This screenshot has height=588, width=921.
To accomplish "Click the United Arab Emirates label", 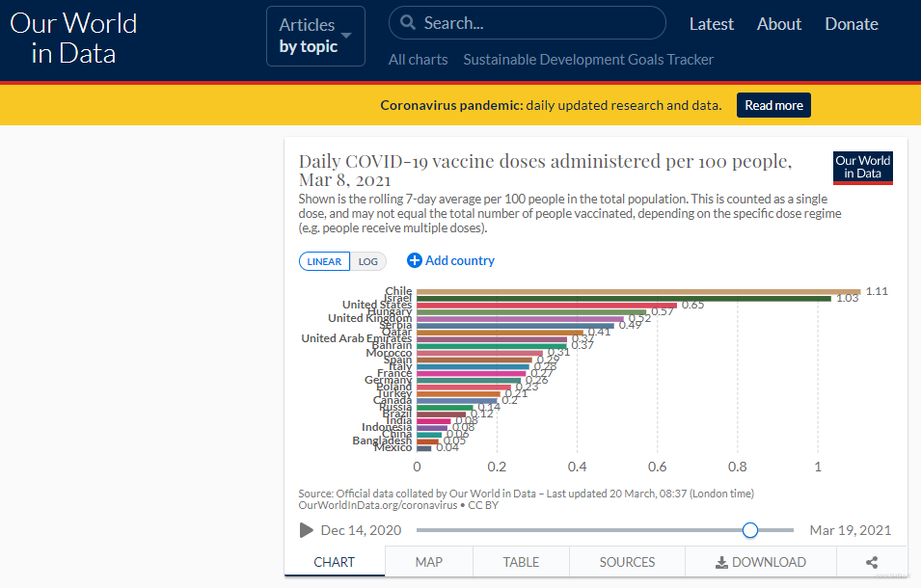I will click(357, 338).
